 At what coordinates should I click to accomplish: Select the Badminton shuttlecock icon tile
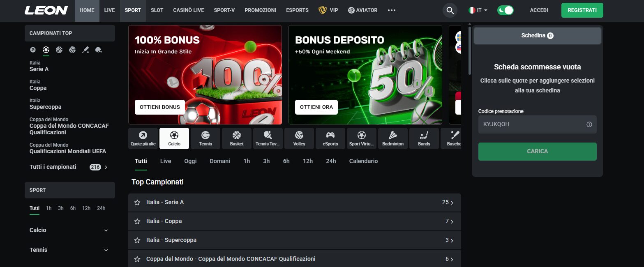393,138
